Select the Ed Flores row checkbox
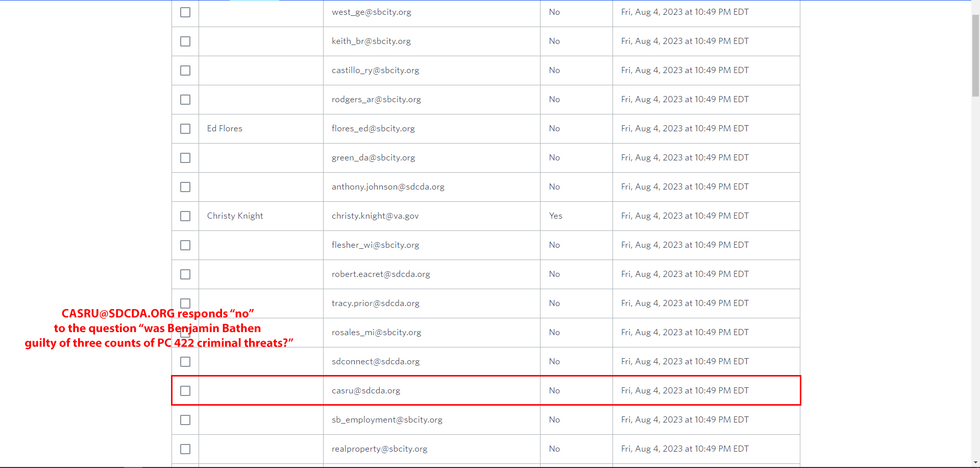Screen dimensions: 980x468 pyautogui.click(x=185, y=129)
